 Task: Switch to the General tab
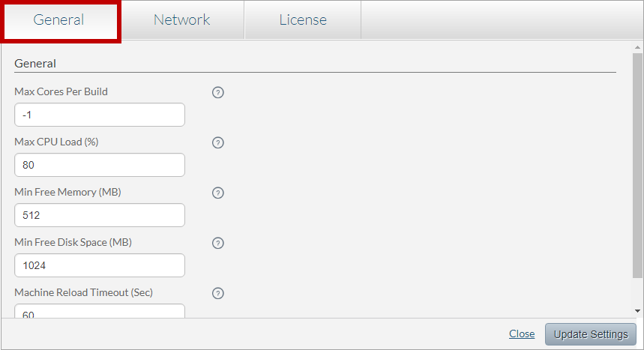point(58,19)
